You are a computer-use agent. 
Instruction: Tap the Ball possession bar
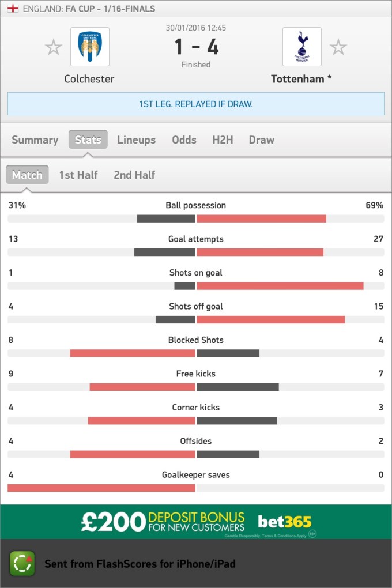pos(196,218)
